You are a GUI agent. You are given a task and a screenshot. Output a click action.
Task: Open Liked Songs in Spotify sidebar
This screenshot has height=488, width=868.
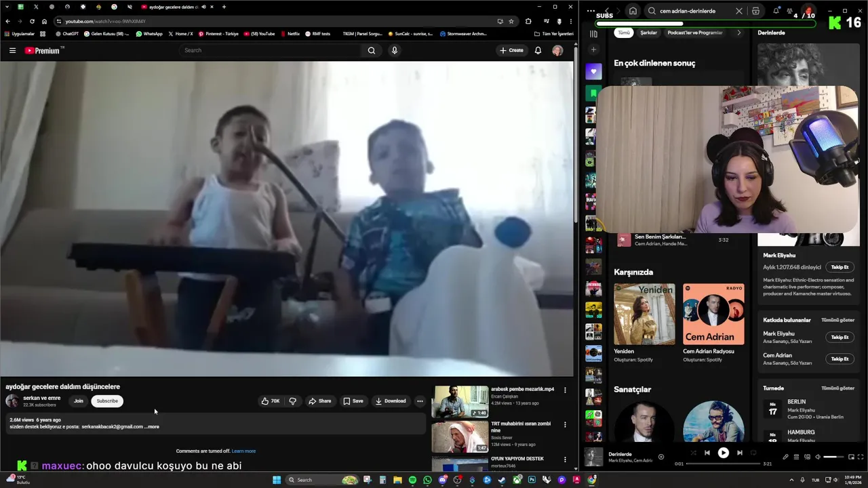click(x=593, y=71)
